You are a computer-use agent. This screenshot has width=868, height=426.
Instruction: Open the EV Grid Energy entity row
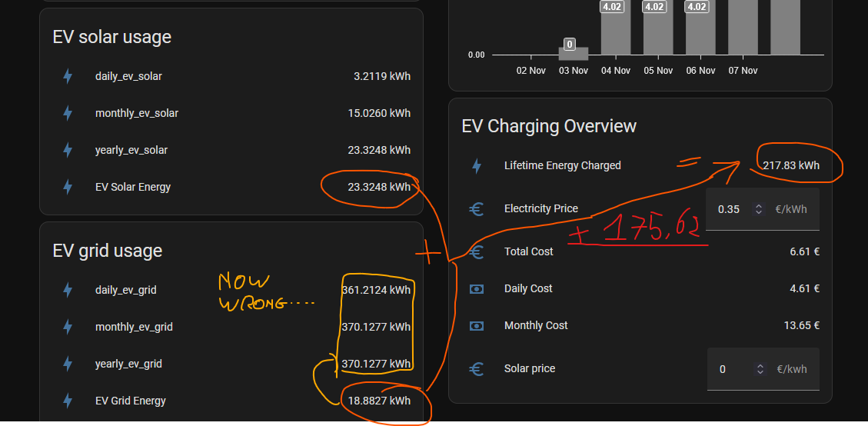pos(231,401)
